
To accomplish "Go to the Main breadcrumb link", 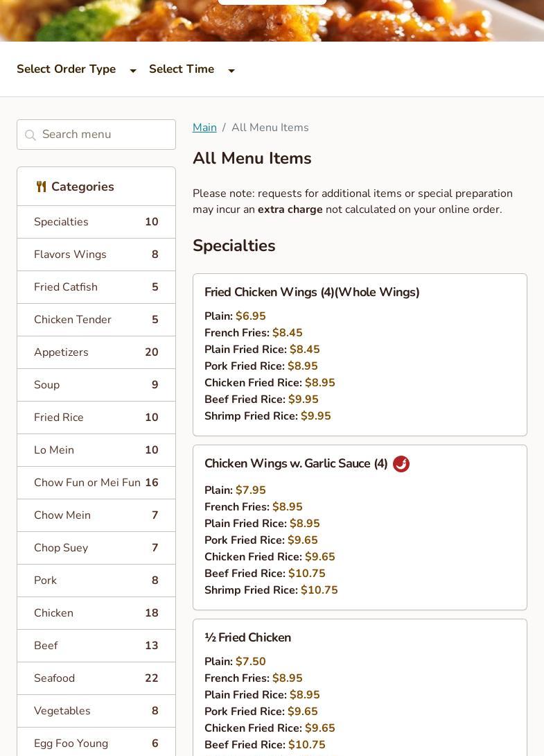I will (x=204, y=128).
